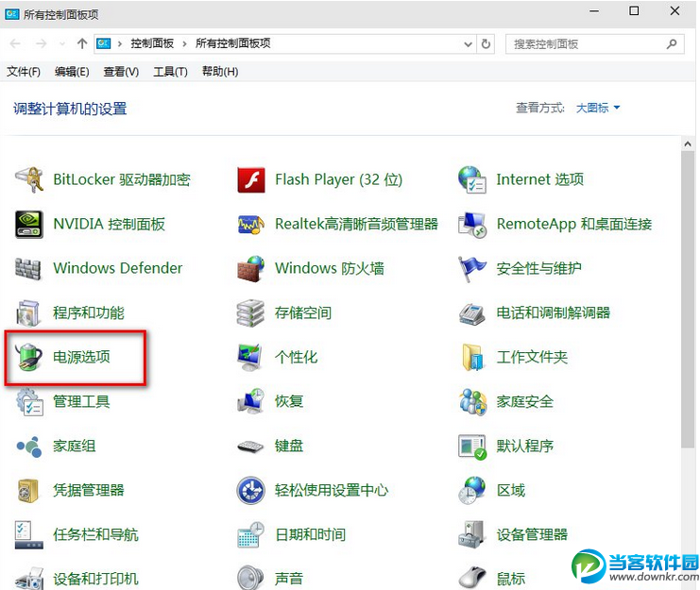700x590 pixels.
Task: Expand chevron before 控制面板 in breadcrumb
Action: (120, 43)
